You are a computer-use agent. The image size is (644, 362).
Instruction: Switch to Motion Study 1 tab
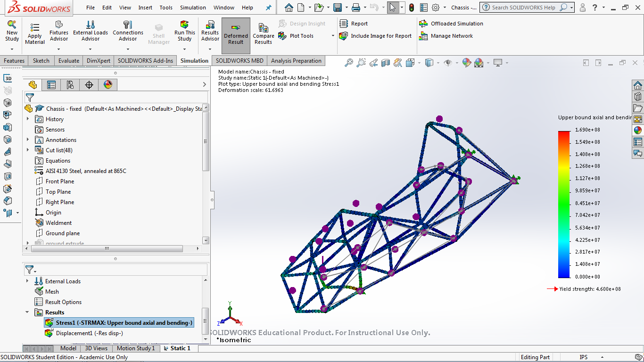point(135,348)
